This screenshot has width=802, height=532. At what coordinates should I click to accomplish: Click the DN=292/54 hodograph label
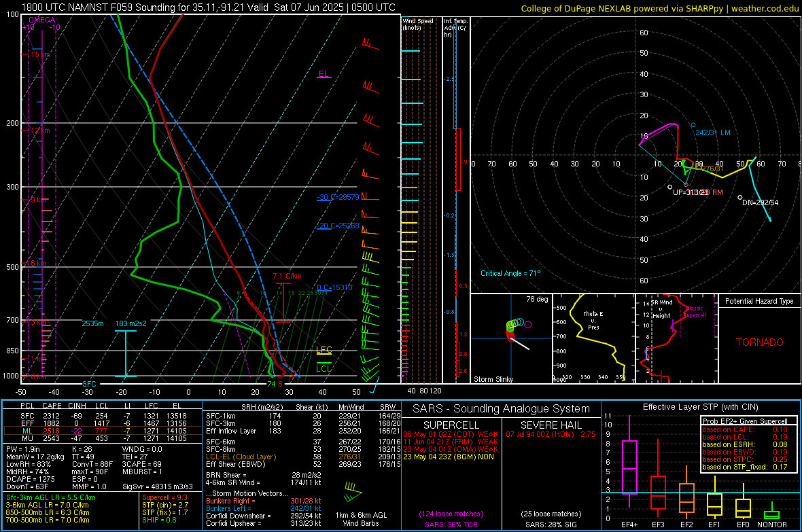tap(760, 202)
